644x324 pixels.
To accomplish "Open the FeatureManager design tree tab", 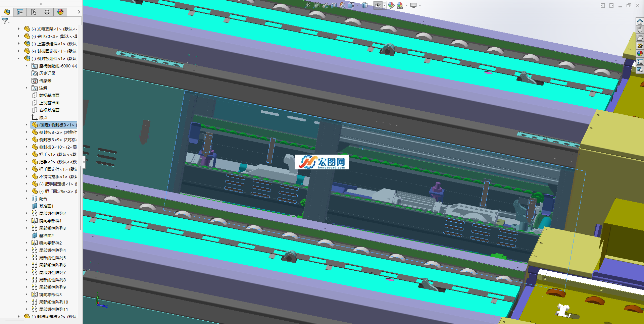I will [7, 12].
